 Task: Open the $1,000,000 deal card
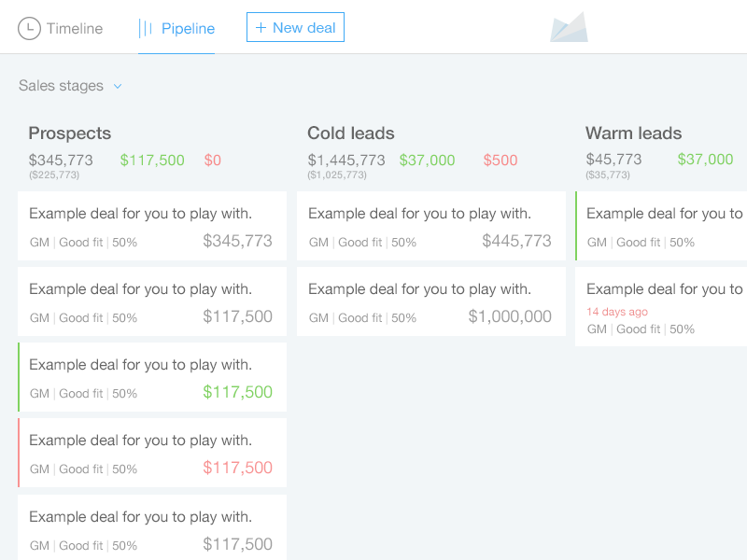click(x=430, y=301)
